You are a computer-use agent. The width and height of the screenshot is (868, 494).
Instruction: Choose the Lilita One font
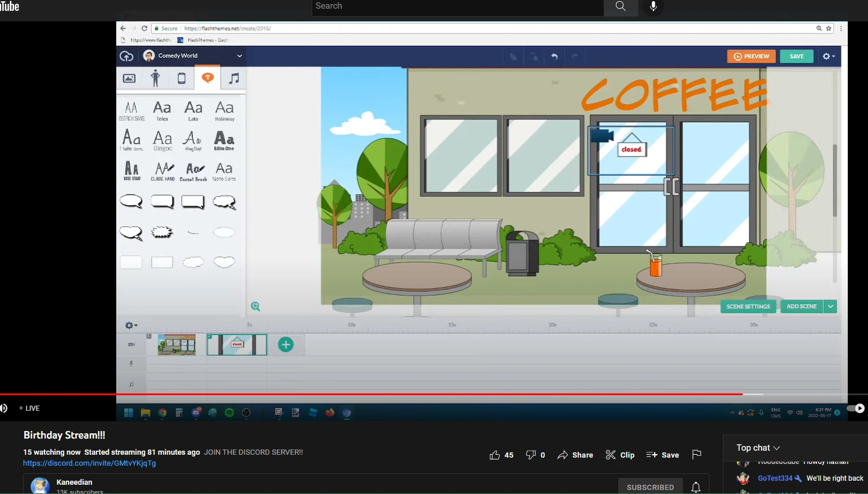224,141
